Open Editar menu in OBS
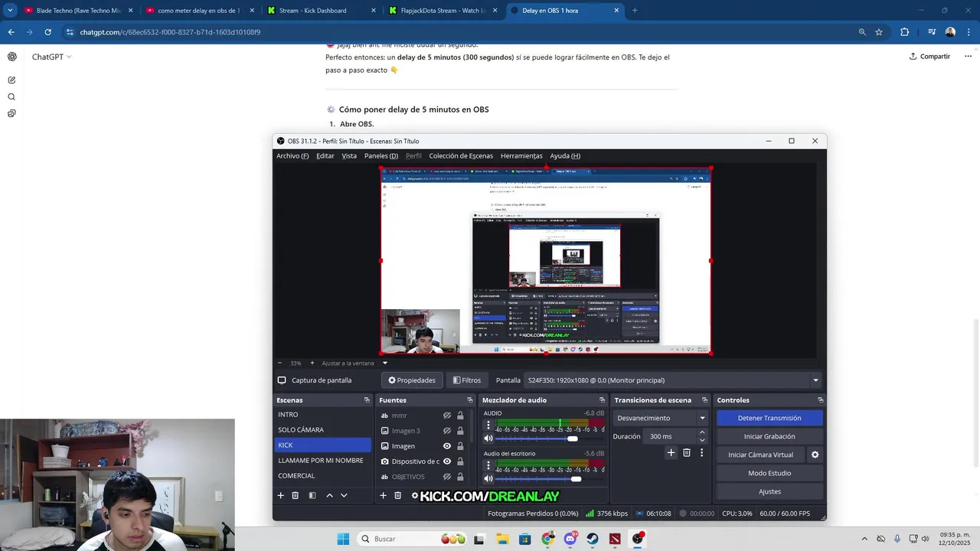 tap(325, 155)
